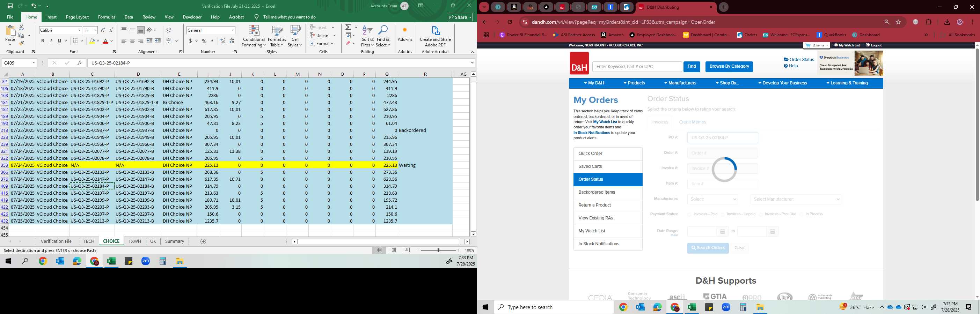Click the Sort & Filter button
The width and height of the screenshot is (980, 314).
[367, 36]
